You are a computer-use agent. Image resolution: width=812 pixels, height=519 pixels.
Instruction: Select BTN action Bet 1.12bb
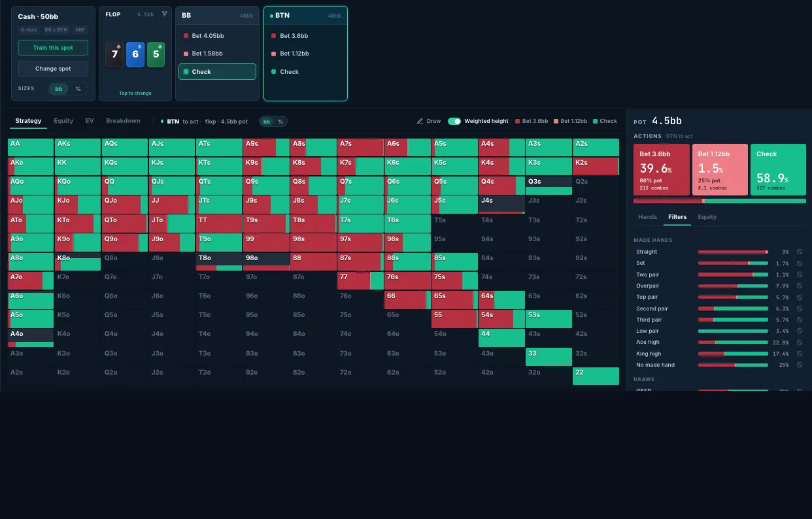(x=305, y=54)
